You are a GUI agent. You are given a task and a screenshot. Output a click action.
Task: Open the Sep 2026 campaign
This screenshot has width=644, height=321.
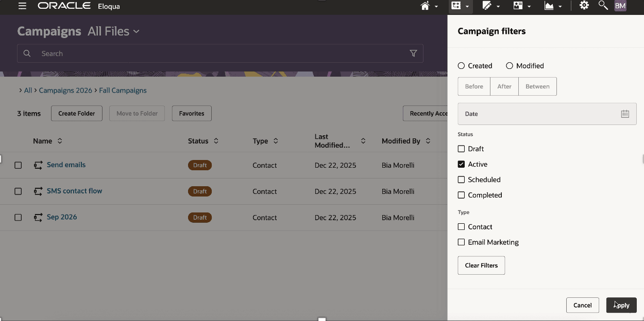(x=62, y=217)
